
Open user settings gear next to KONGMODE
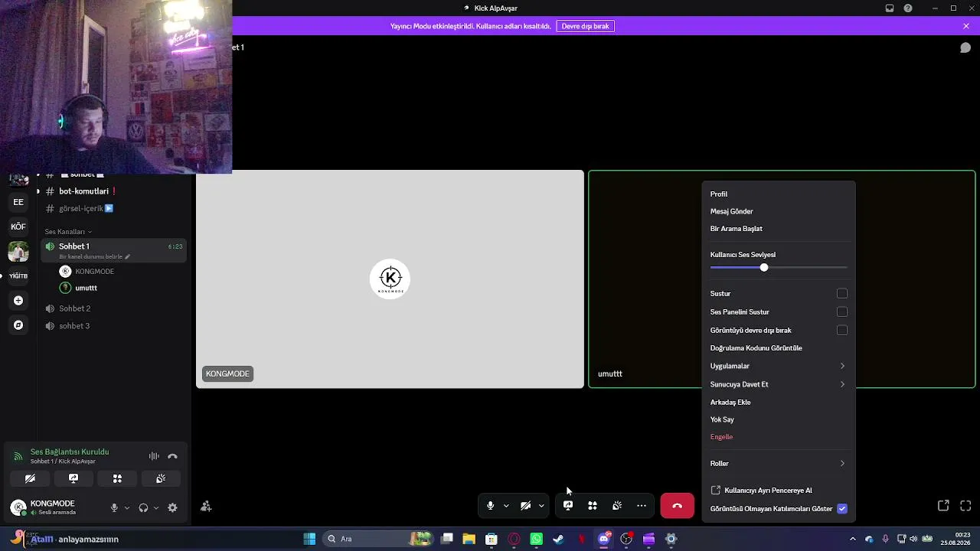[172, 507]
